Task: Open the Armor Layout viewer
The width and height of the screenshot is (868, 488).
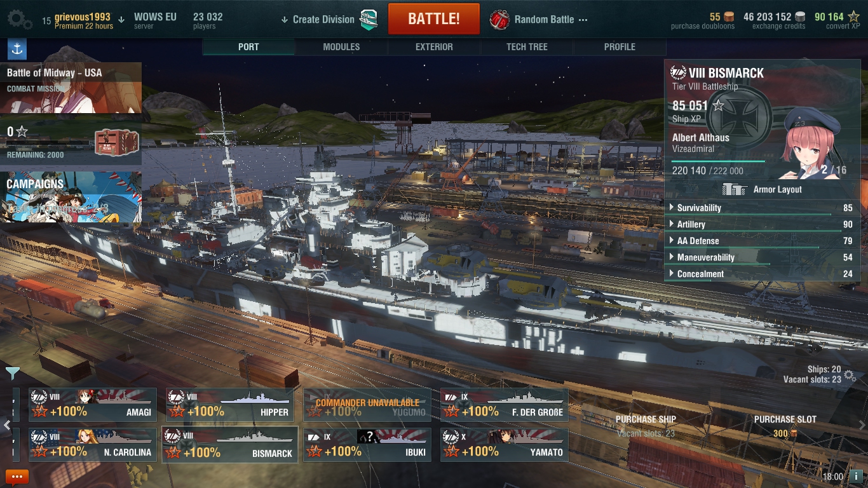Action: tap(763, 189)
